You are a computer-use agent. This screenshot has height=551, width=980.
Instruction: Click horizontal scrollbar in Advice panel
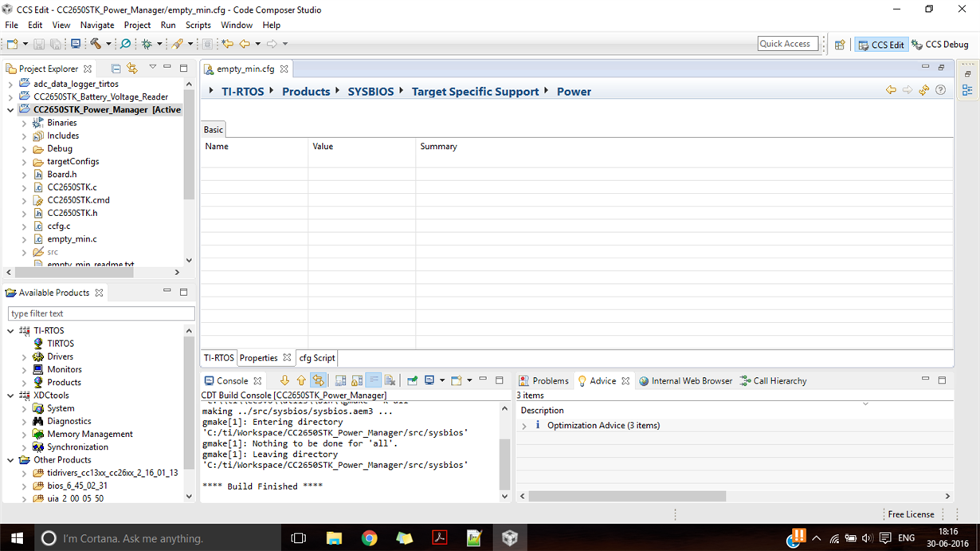(627, 496)
